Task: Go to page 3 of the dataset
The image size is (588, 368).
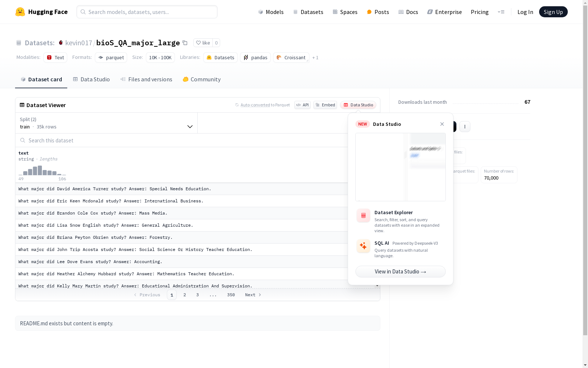Action: pos(197,295)
